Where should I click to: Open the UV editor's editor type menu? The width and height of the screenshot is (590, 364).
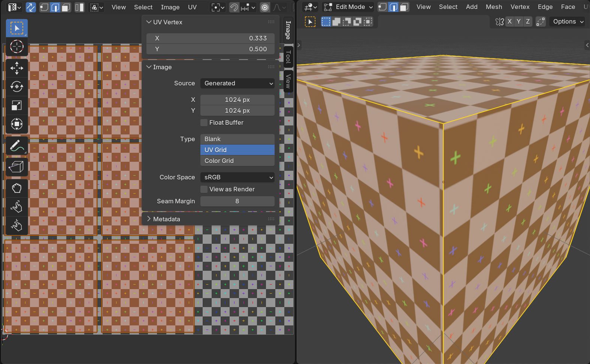(x=15, y=7)
